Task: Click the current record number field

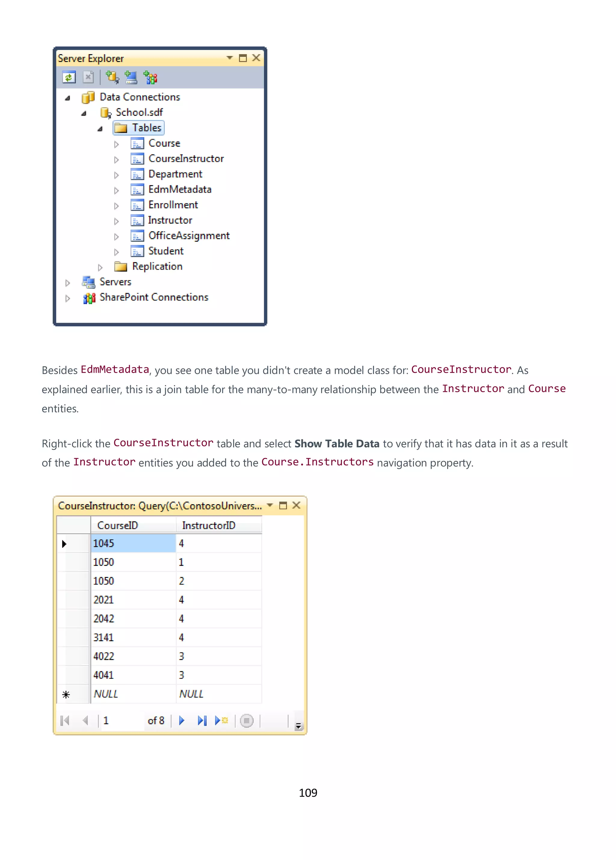Action: click(122, 720)
